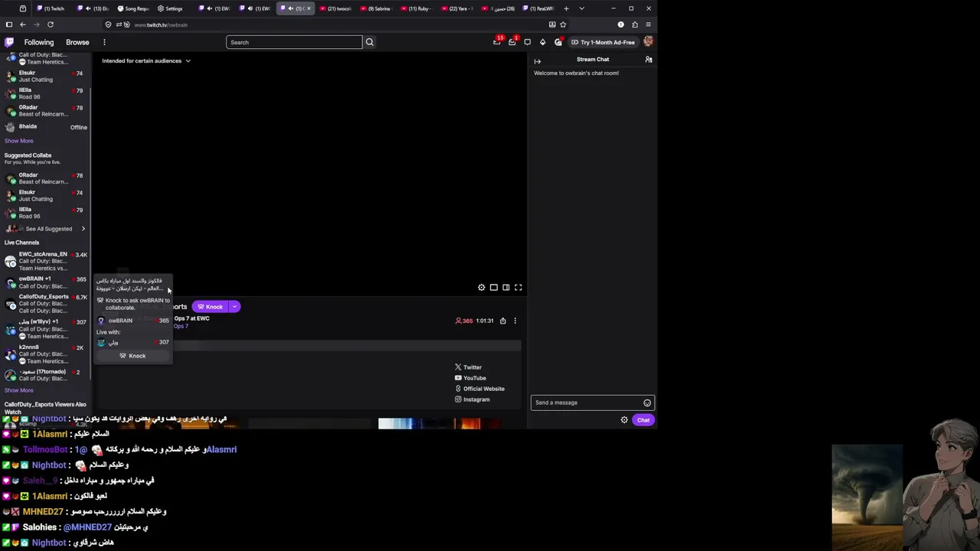Open the whispers speech bubble icon

click(x=528, y=42)
